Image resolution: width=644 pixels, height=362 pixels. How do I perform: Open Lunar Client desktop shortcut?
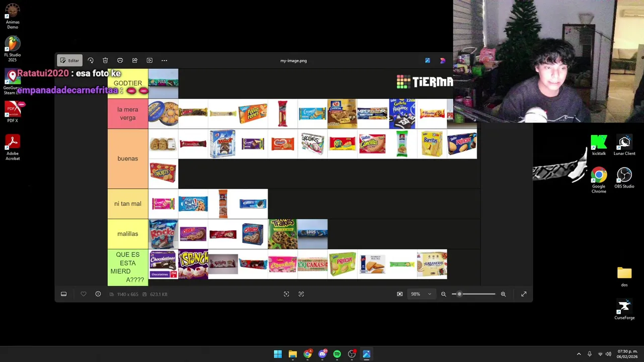tap(624, 145)
